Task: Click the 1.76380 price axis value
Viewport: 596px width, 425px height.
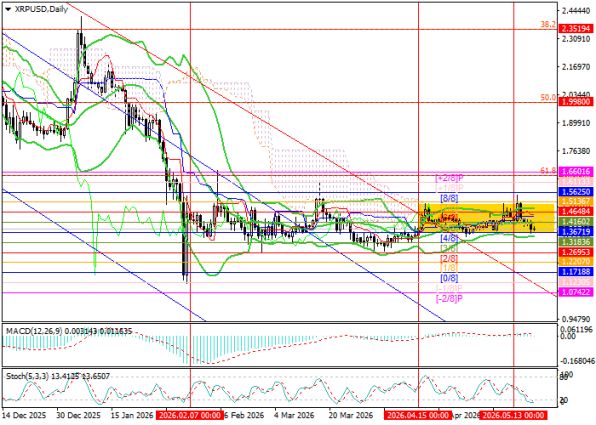Action: click(x=576, y=151)
